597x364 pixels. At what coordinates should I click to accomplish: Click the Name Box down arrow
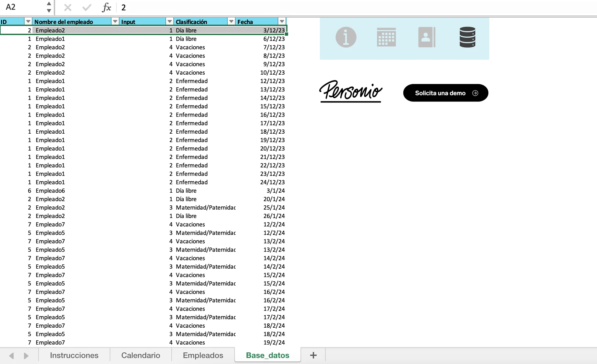[x=49, y=10]
